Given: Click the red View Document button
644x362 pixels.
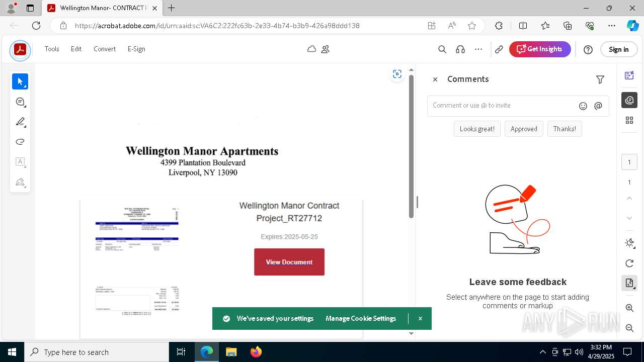Looking at the screenshot, I should tap(289, 262).
